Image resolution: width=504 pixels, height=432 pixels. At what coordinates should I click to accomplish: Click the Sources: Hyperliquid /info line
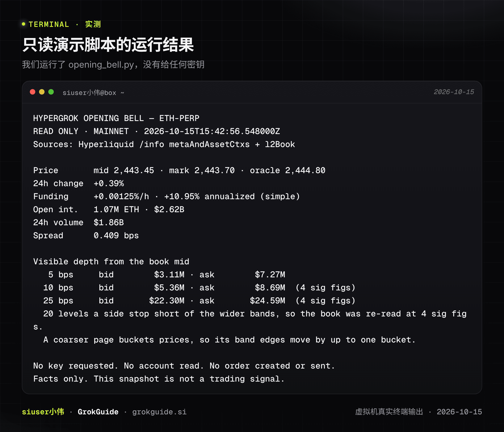pyautogui.click(x=164, y=144)
